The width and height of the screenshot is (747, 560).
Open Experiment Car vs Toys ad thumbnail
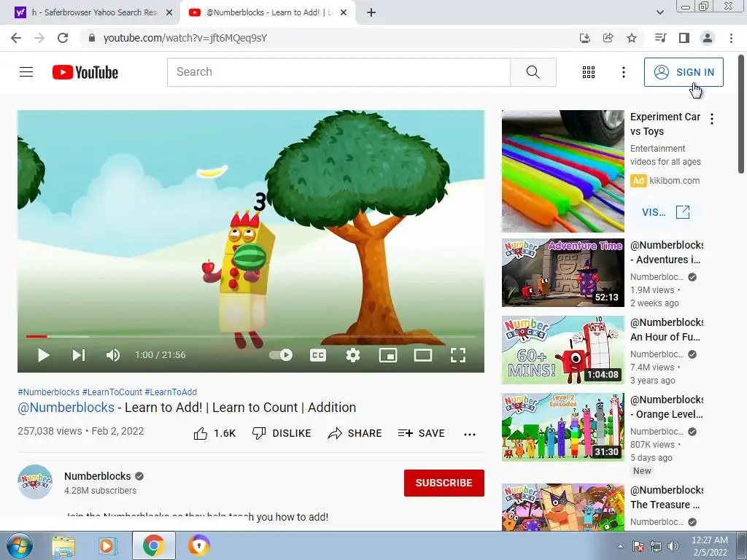562,171
